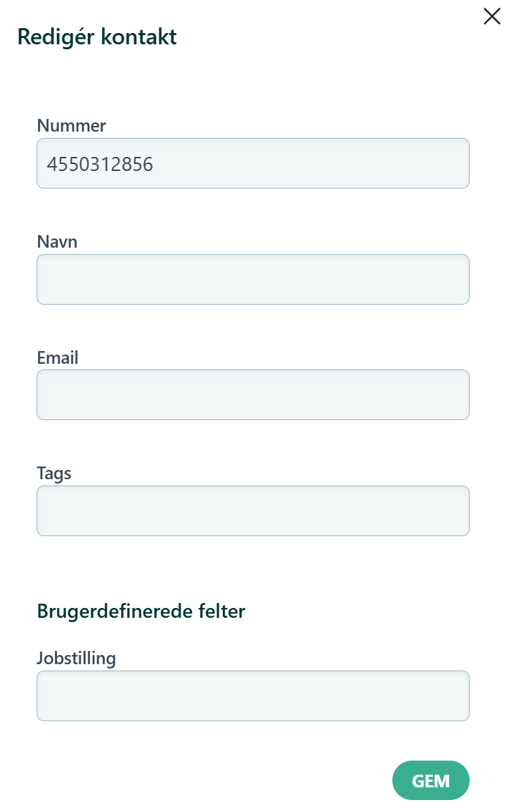
Task: Click the Tags label
Action: pos(54,473)
